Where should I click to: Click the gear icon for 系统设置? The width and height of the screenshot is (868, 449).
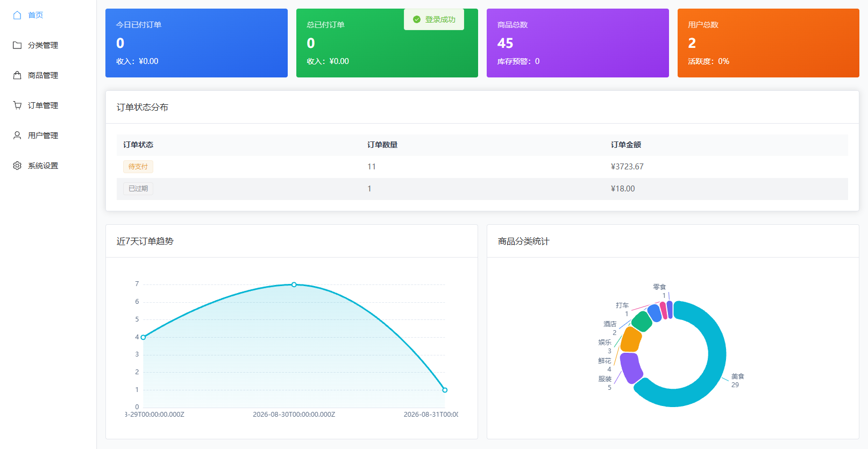click(x=17, y=166)
